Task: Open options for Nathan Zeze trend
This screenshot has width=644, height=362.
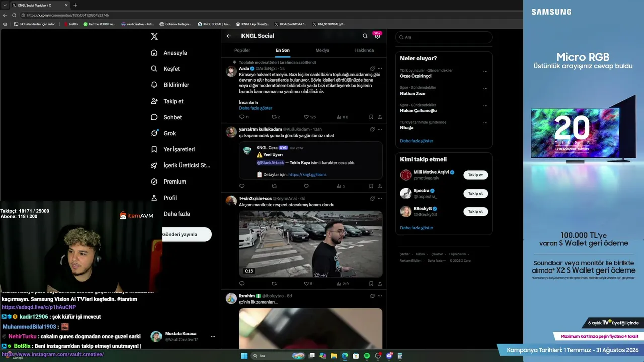Action: click(x=485, y=88)
